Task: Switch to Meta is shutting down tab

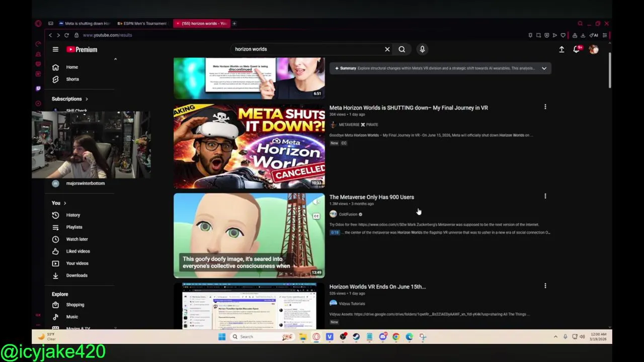Action: (84, 24)
